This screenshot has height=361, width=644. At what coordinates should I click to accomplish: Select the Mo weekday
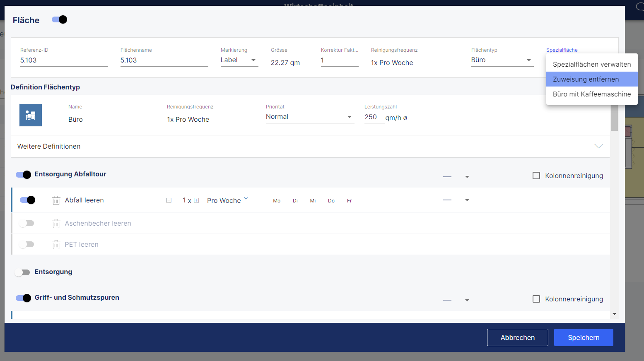(277, 201)
